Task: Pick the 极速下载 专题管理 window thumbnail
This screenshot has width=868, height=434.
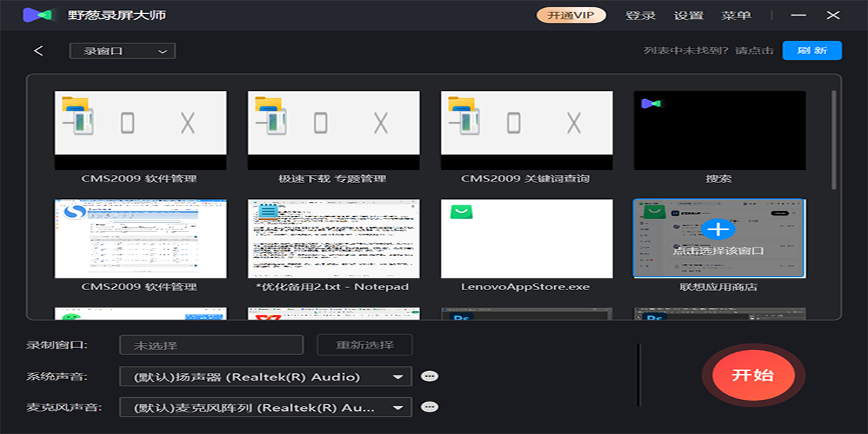Action: click(333, 131)
